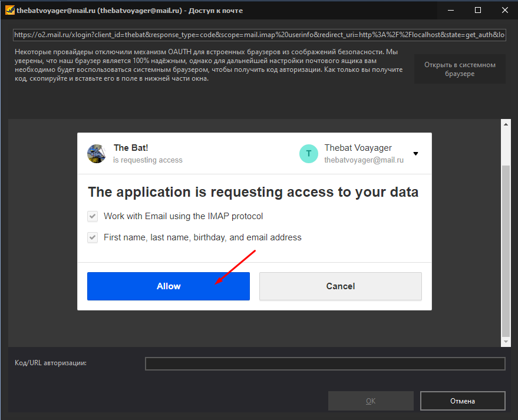518x420 pixels.
Task: Click the blue Allow button
Action: 169,286
